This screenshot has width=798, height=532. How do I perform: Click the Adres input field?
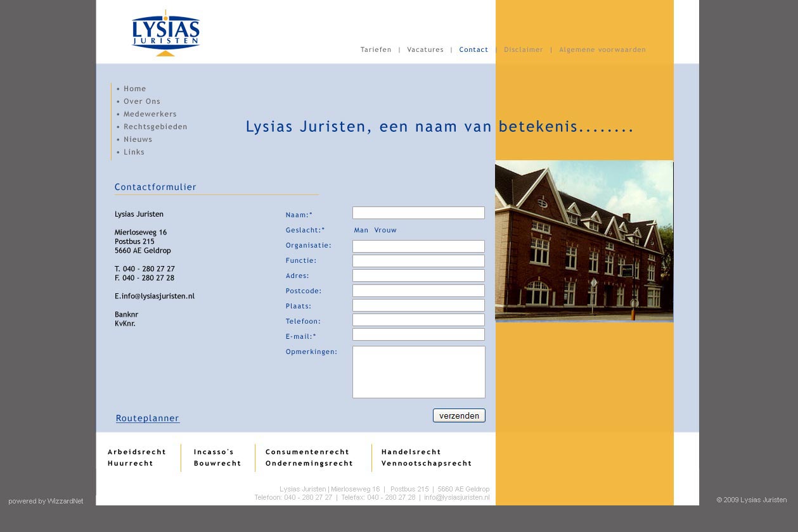pyautogui.click(x=418, y=275)
